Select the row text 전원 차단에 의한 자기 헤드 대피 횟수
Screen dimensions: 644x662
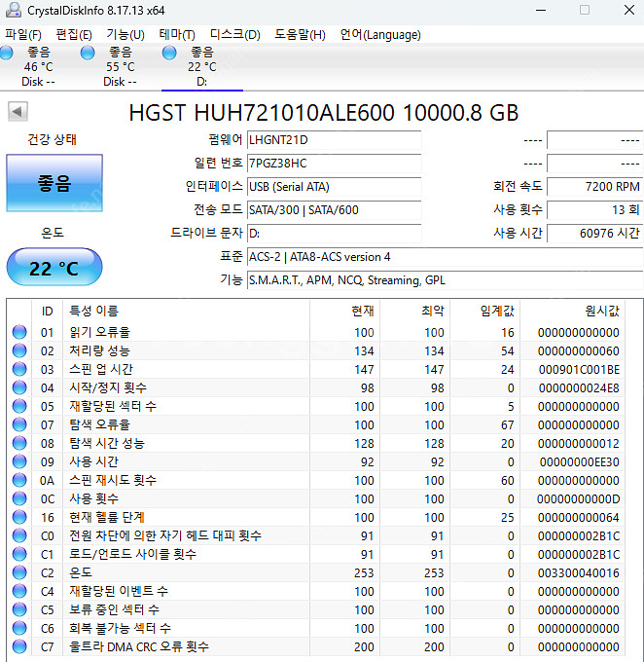point(165,535)
